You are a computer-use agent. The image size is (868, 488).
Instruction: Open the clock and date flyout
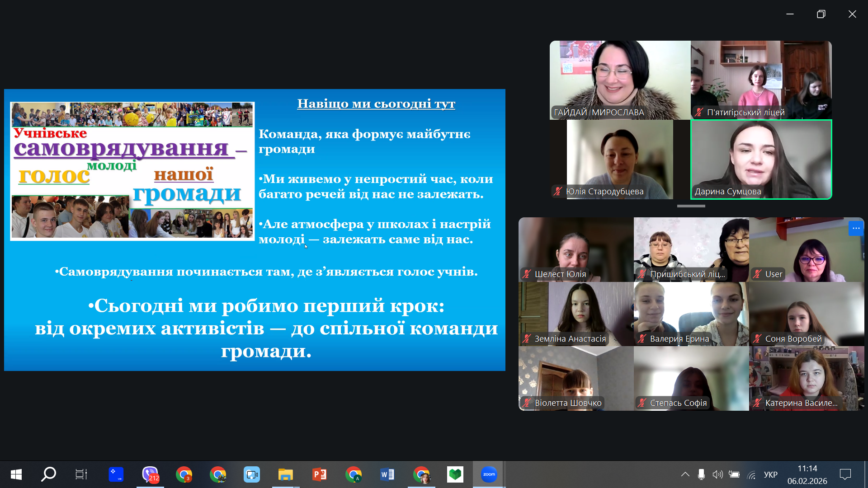click(x=807, y=474)
